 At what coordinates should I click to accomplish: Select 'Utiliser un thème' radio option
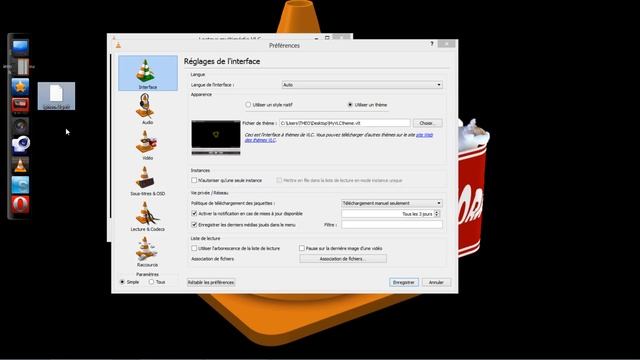[350, 105]
